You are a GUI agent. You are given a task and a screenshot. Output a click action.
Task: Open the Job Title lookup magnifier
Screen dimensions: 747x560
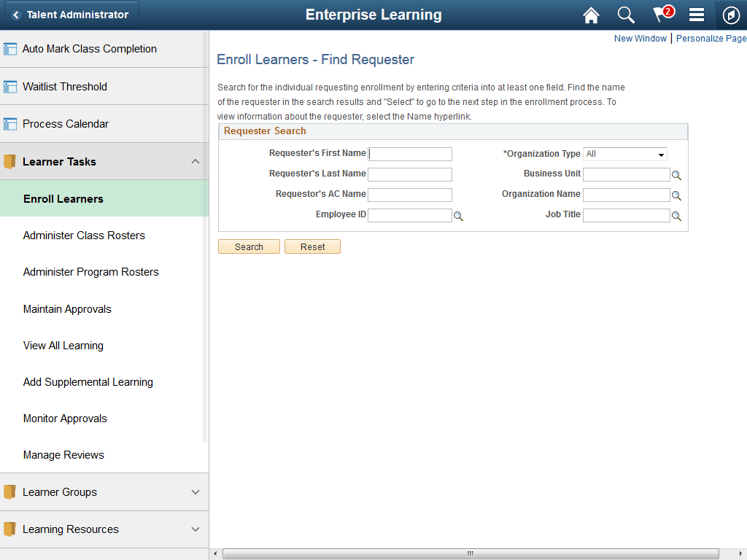[676, 215]
